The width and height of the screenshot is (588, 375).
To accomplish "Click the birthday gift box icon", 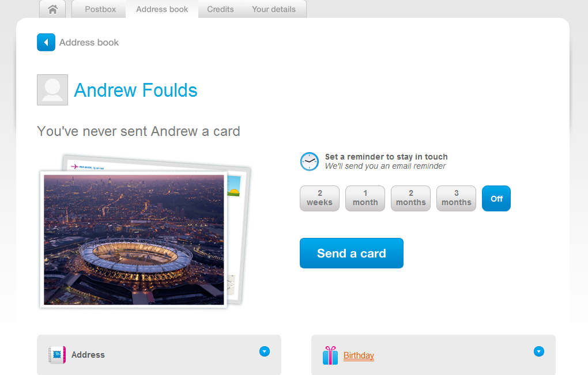I will point(330,355).
